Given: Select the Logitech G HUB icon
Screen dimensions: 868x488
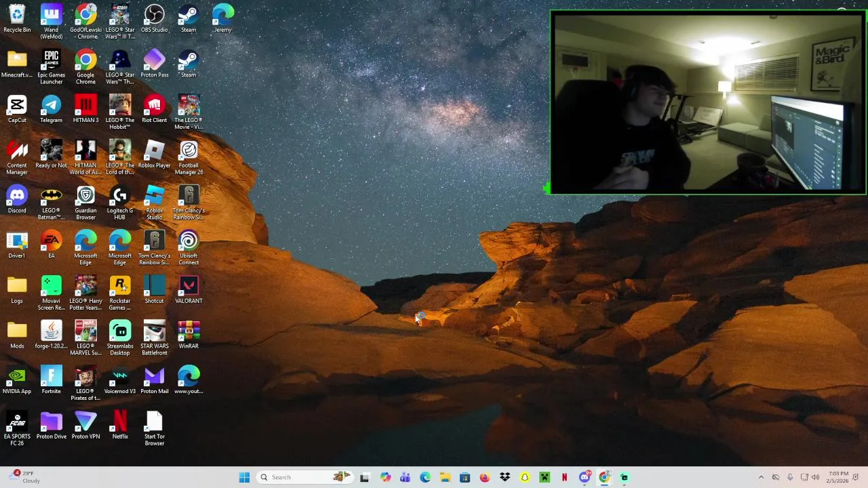Looking at the screenshot, I should coord(120,203).
